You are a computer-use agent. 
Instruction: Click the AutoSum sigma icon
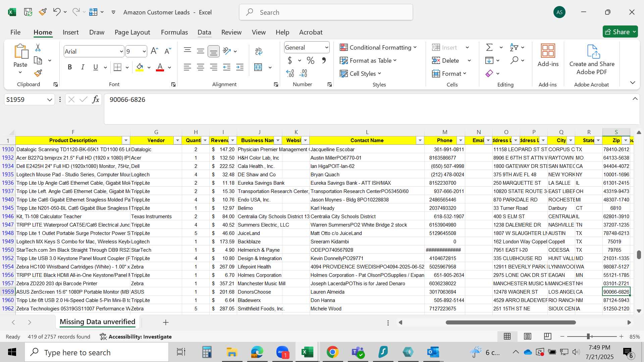pyautogui.click(x=489, y=47)
